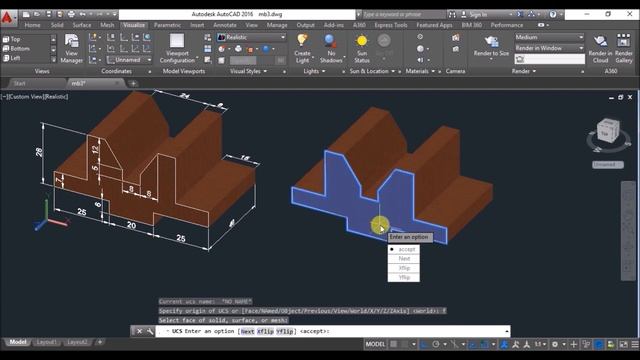Toggle polar tracking in status bar
The width and height of the screenshot is (640, 360).
436,344
